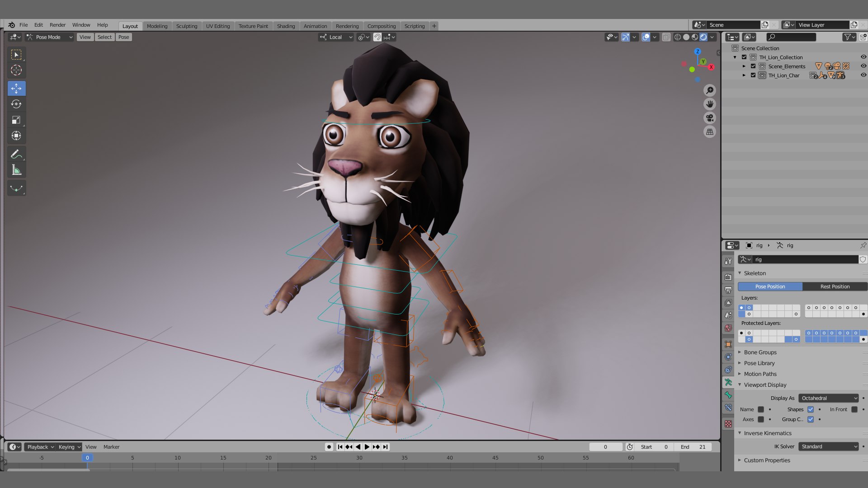The image size is (868, 488).
Task: Click the Pose Position button
Action: pyautogui.click(x=770, y=286)
